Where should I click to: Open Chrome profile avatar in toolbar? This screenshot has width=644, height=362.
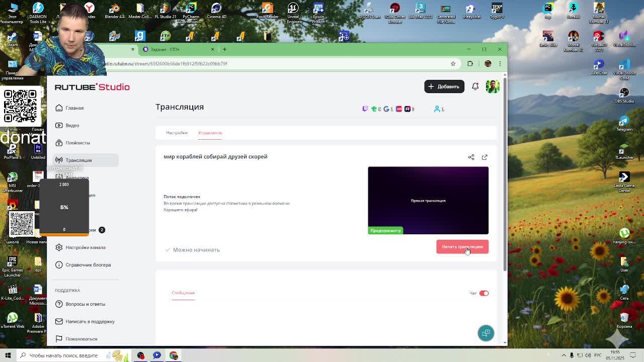click(488, 64)
